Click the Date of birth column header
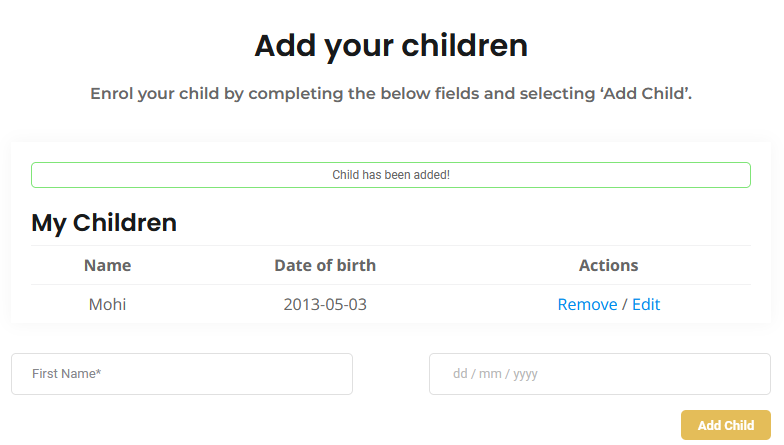The height and width of the screenshot is (445, 784). coord(325,265)
